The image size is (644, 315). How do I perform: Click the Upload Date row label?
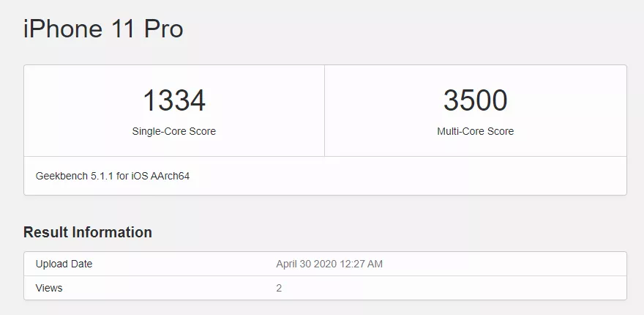click(x=64, y=264)
